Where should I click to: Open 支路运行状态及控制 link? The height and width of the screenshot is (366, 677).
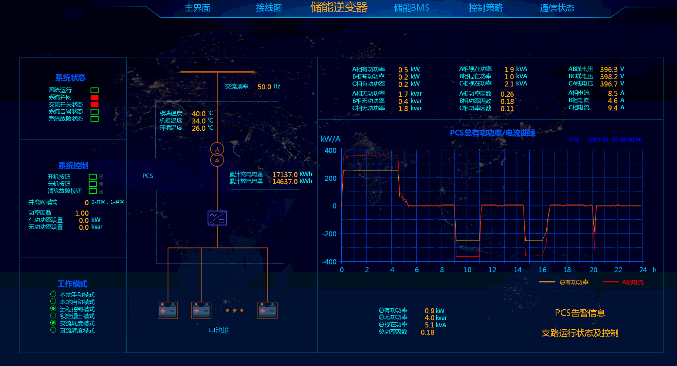coord(580,333)
